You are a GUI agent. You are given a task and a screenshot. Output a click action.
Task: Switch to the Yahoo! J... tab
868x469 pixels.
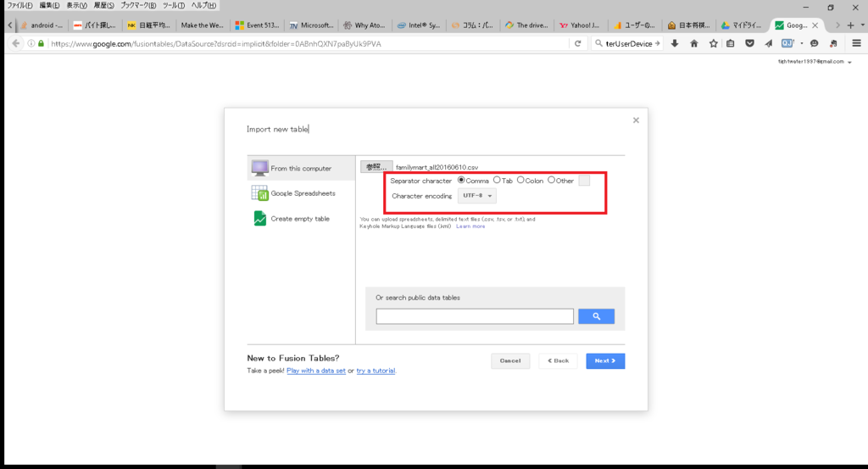pyautogui.click(x=581, y=25)
